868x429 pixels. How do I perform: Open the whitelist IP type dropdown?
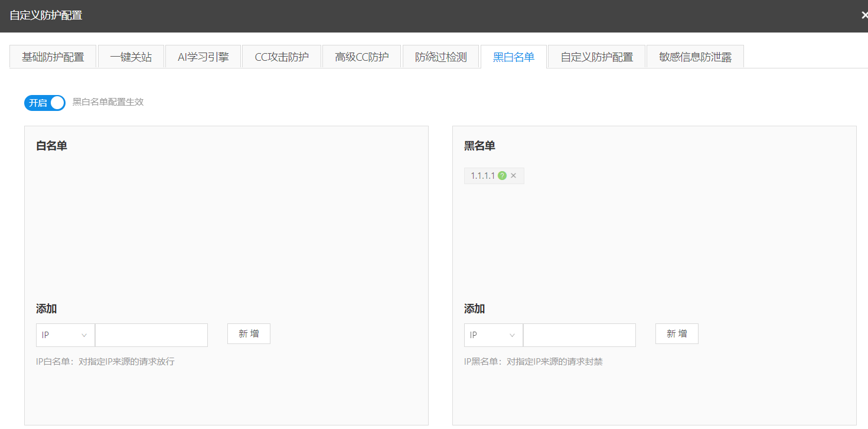(x=65, y=335)
